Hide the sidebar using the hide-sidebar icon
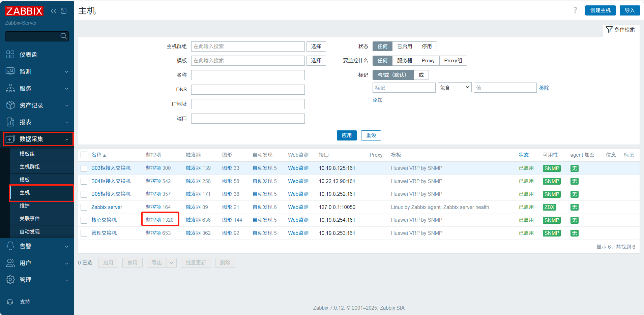 point(64,11)
